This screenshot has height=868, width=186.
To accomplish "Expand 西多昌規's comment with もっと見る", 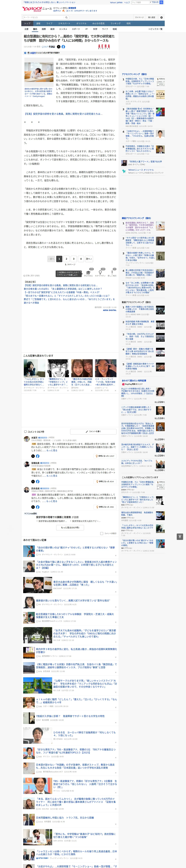I will click(52, 501).
